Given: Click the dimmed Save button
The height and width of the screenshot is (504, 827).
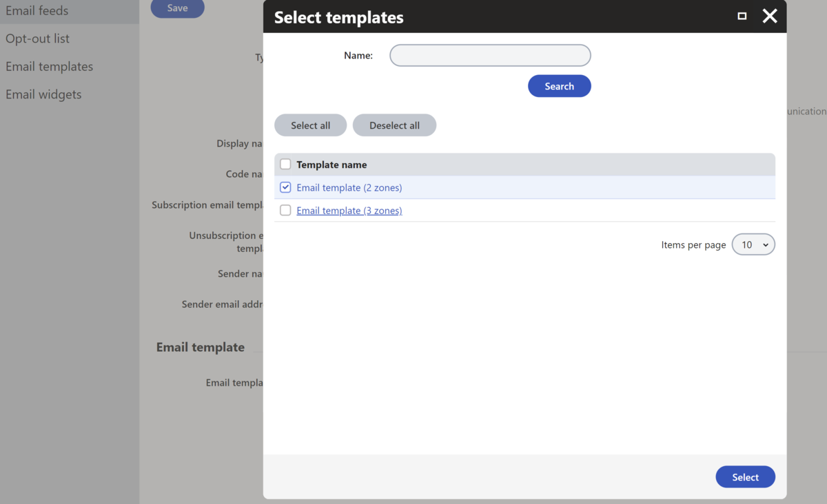Looking at the screenshot, I should point(178,8).
